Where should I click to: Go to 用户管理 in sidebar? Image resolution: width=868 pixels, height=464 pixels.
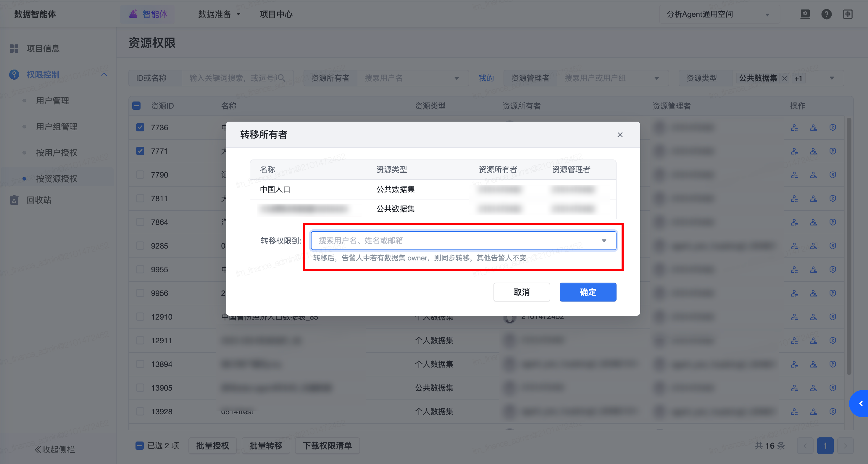point(52,100)
